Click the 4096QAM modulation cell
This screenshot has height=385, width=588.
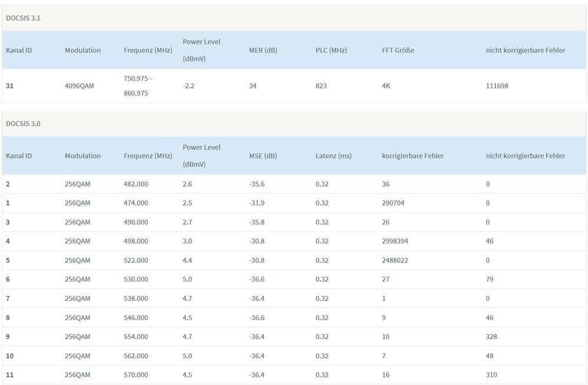coord(80,86)
